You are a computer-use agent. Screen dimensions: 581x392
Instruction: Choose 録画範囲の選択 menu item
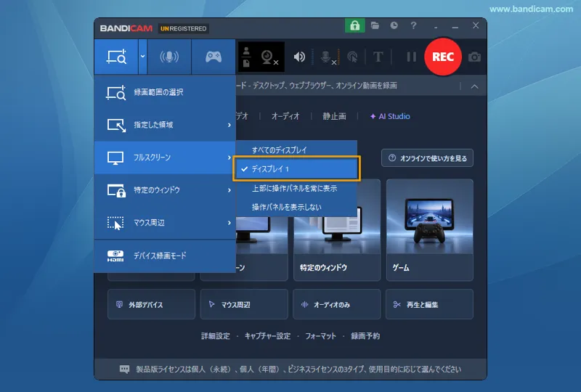[x=165, y=92]
